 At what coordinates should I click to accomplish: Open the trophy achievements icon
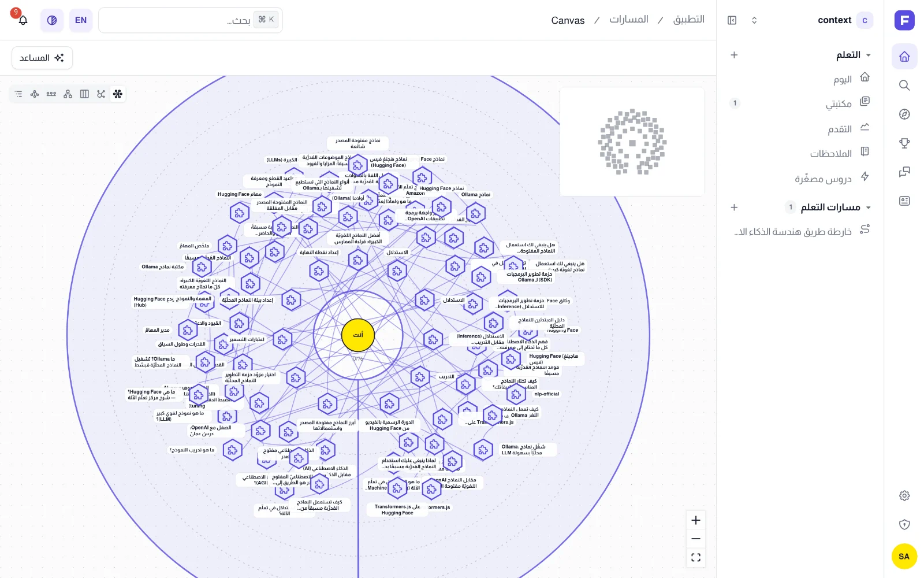pyautogui.click(x=904, y=143)
